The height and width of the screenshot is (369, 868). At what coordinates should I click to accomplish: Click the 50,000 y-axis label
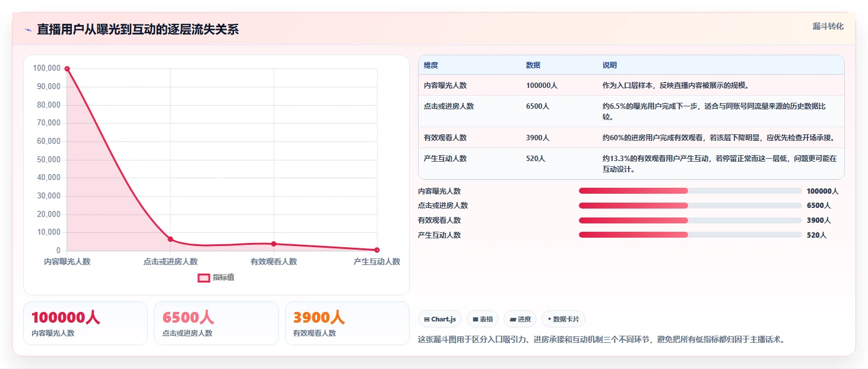point(49,160)
